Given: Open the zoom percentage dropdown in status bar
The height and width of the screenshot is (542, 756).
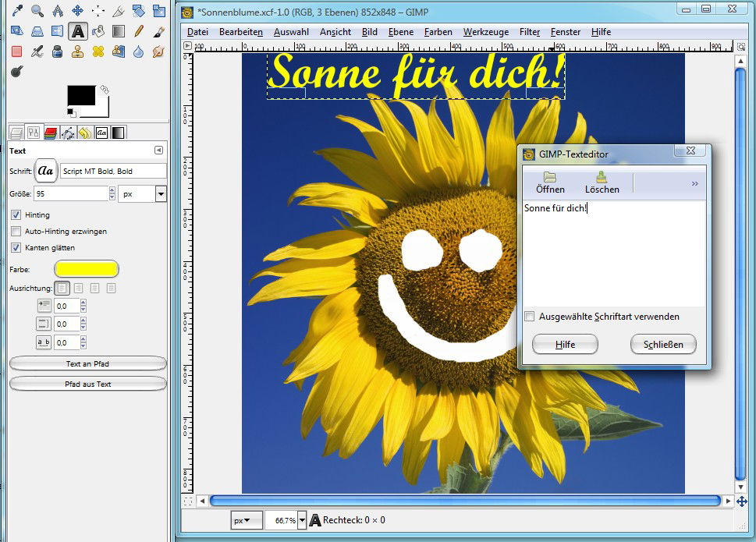Looking at the screenshot, I should point(302,520).
